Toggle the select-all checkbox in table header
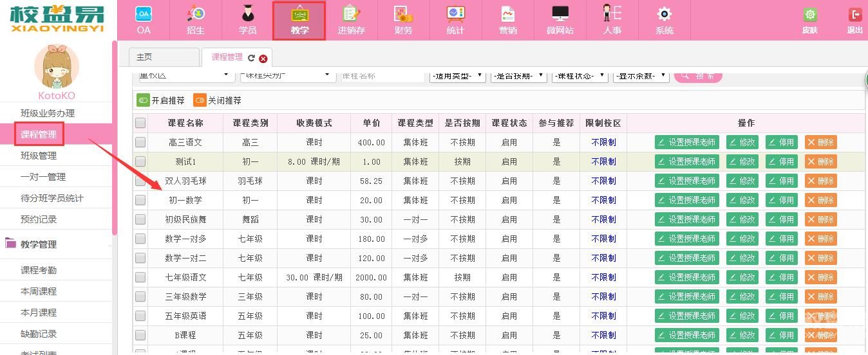 click(140, 123)
